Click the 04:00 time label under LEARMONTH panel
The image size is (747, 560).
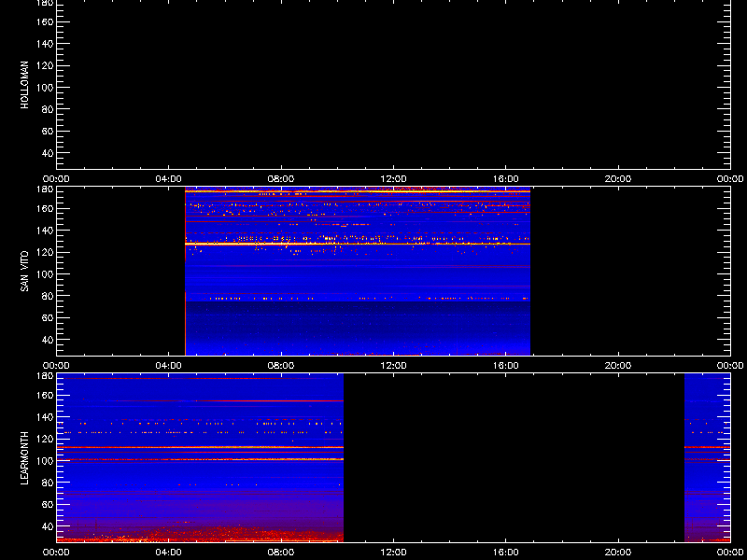coord(169,553)
